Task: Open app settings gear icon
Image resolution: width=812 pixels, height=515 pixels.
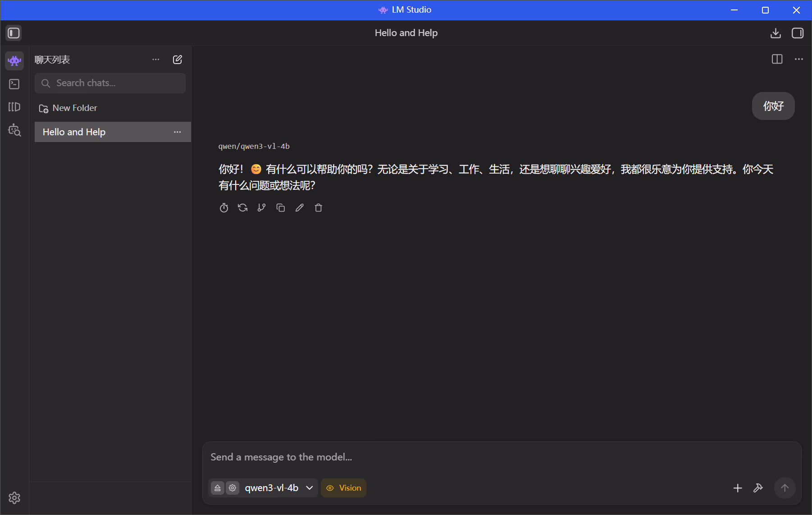Action: (x=14, y=498)
